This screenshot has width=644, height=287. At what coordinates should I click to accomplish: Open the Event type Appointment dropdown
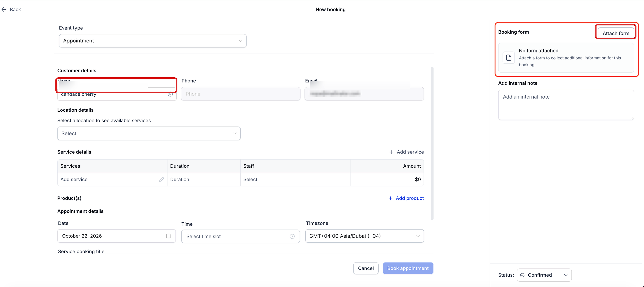153,41
